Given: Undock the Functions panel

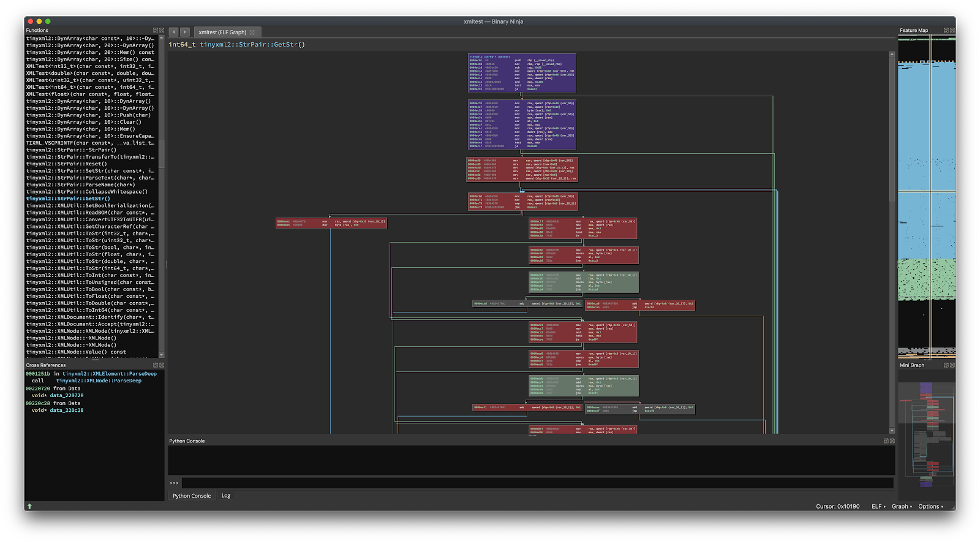Looking at the screenshot, I should pos(156,30).
